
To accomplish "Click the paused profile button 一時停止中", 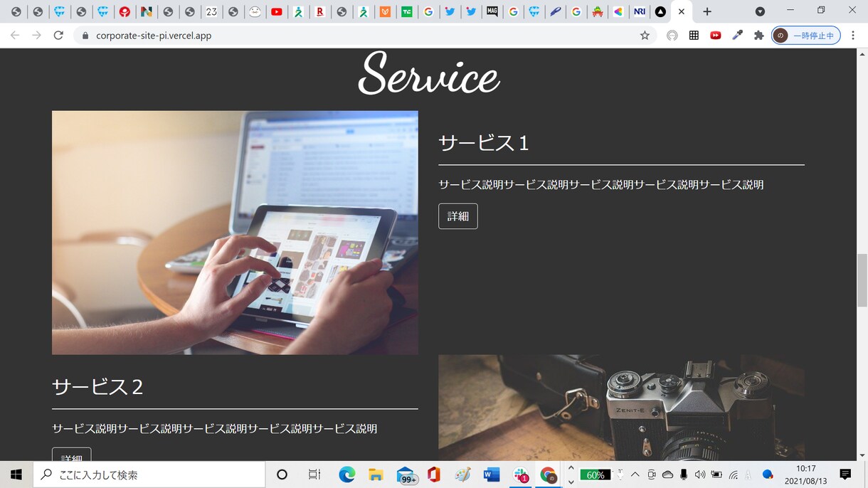I will coord(805,35).
